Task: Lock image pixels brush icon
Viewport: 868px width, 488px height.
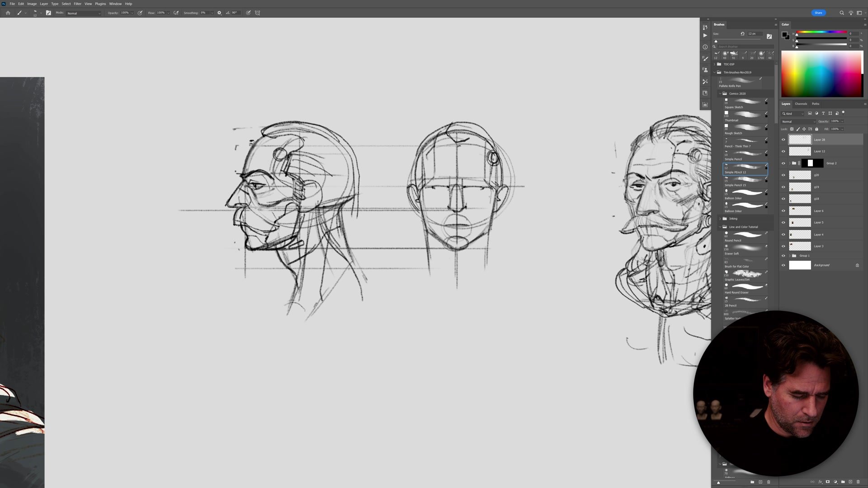Action: (x=798, y=129)
